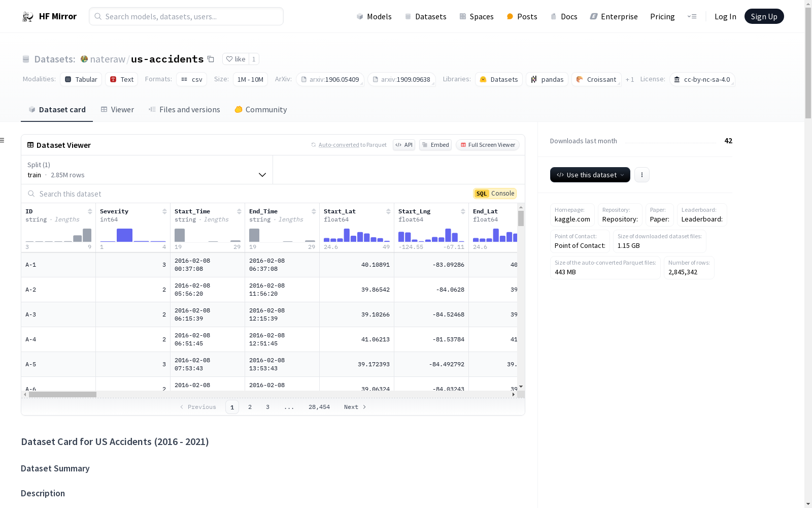Click the Start_Lat histogram distribution
This screenshot has width=812, height=508.
click(x=357, y=235)
